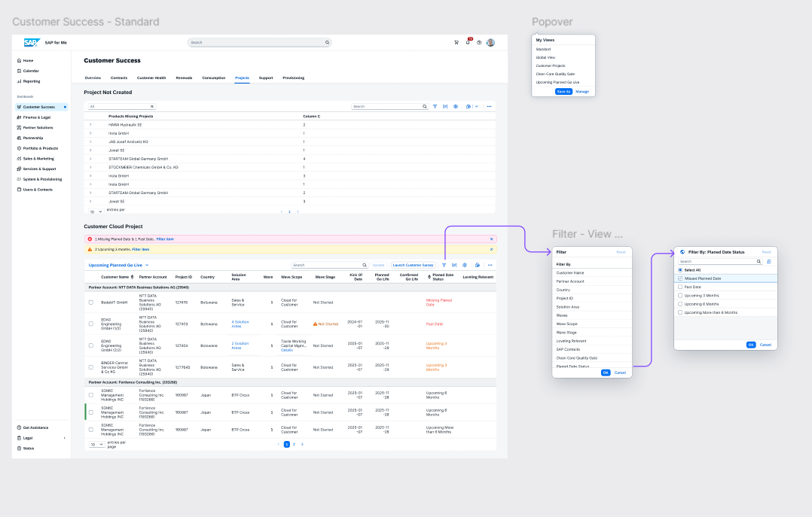812x517 pixels.
Task: Open more options in Customer Cloud Project toolbar
Action: point(490,265)
